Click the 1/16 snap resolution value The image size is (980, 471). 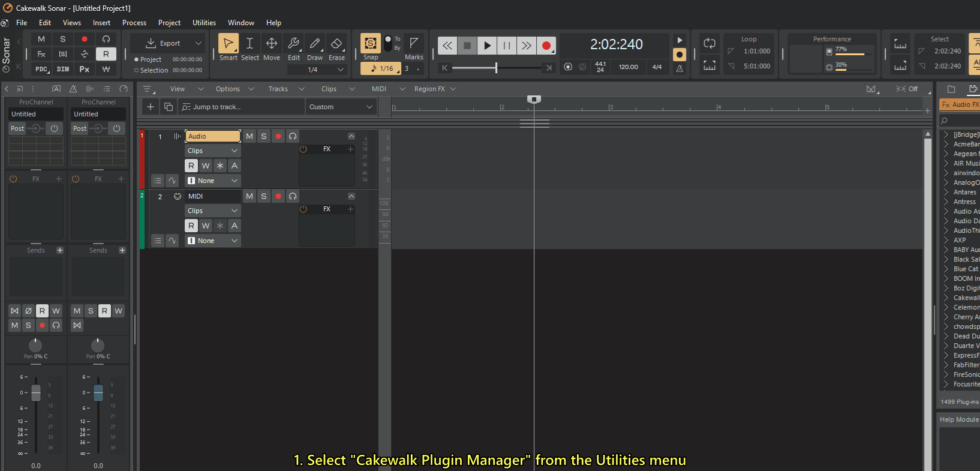point(381,68)
